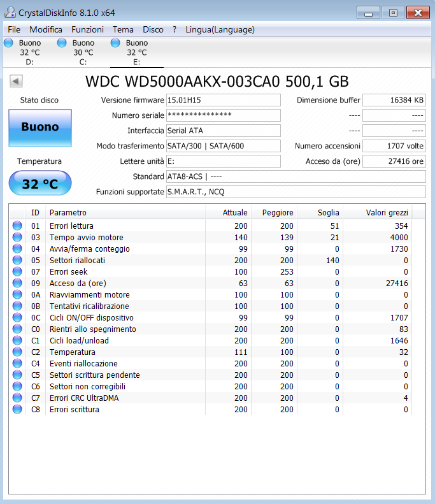The width and height of the screenshot is (435, 504).
Task: Switch to drive C: disk tab
Action: point(83,52)
